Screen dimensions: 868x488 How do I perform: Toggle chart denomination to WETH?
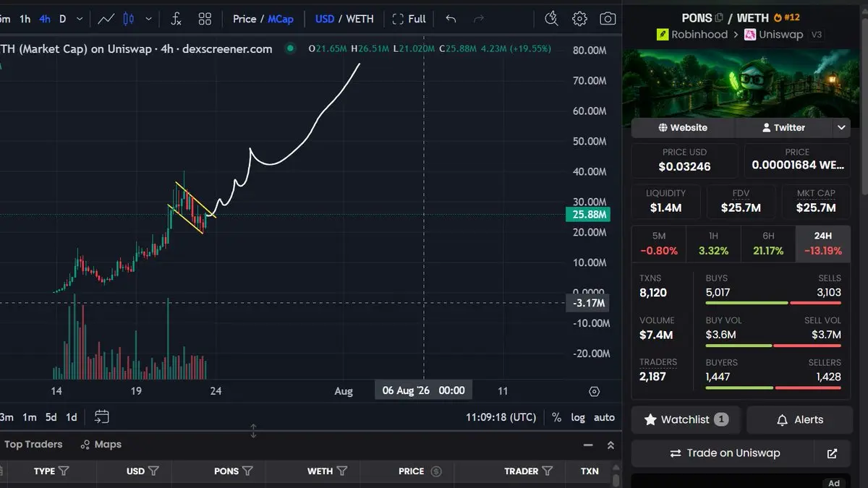pos(359,19)
